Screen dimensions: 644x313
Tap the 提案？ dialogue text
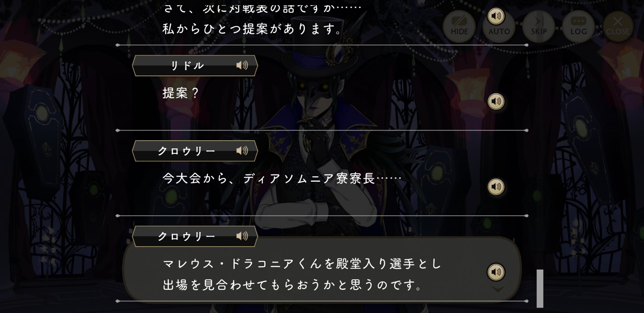181,93
